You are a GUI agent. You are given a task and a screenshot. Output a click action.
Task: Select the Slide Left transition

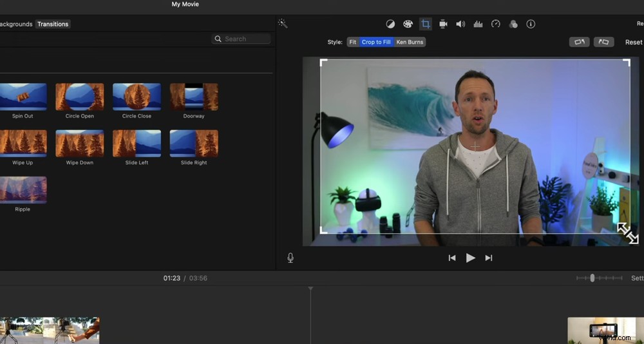coord(137,144)
